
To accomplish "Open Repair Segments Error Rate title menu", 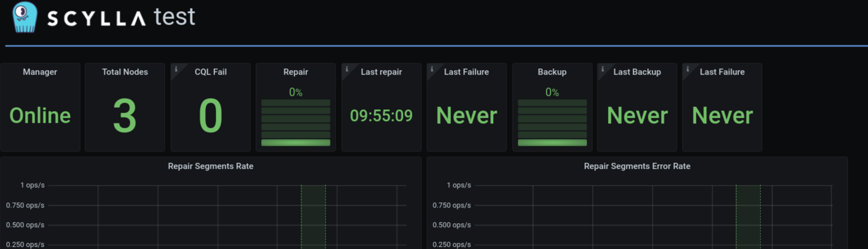I will [637, 166].
